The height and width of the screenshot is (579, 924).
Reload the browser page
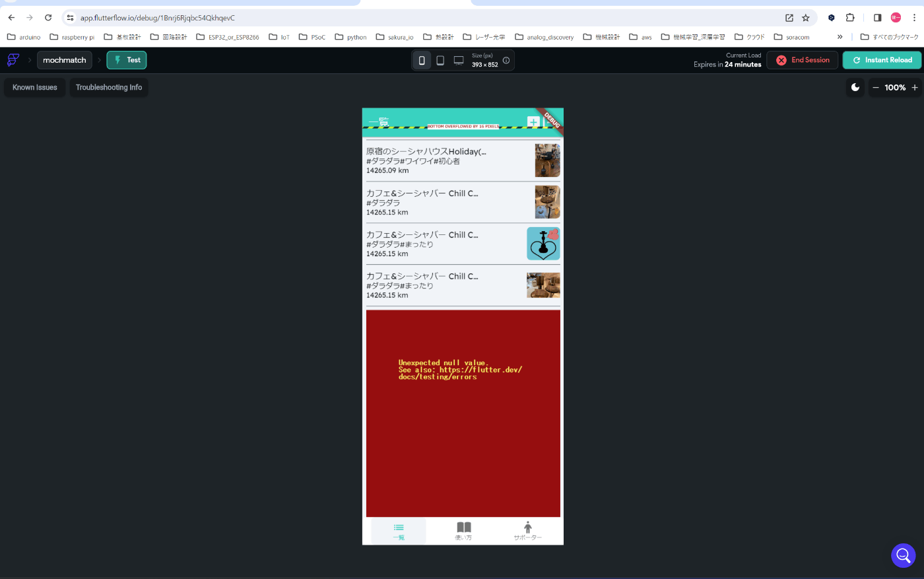[48, 18]
